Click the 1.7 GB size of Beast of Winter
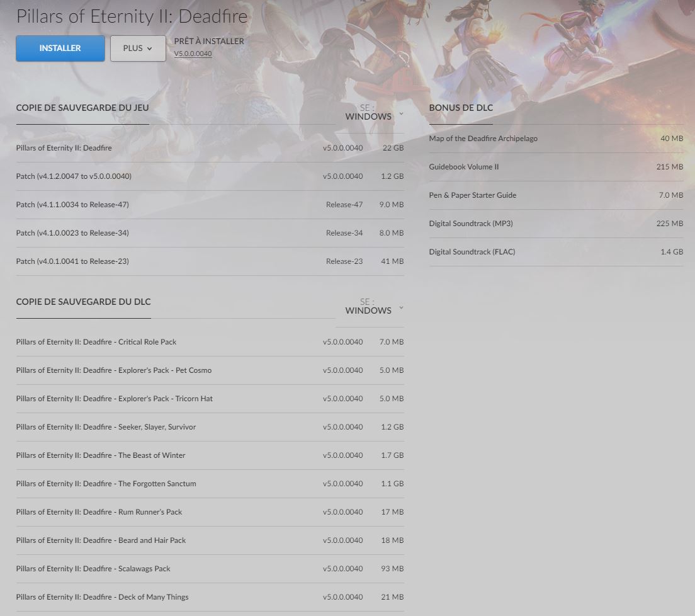Image resolution: width=695 pixels, height=616 pixels. pyautogui.click(x=392, y=455)
